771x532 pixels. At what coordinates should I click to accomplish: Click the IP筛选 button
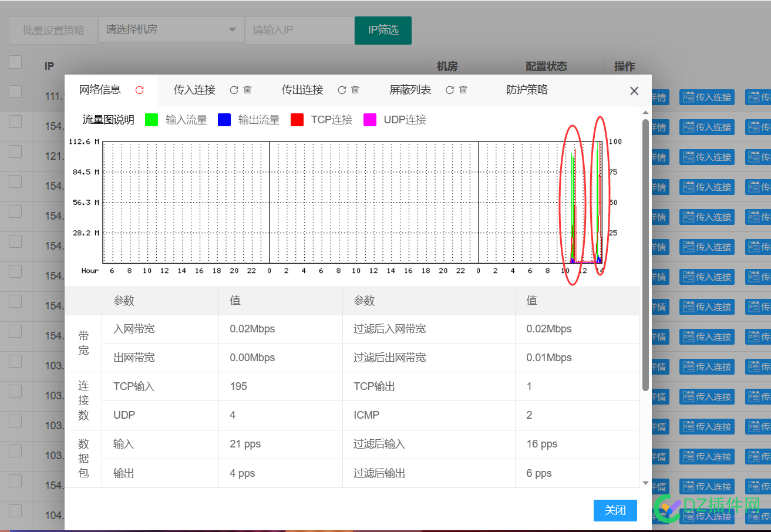[x=383, y=30]
